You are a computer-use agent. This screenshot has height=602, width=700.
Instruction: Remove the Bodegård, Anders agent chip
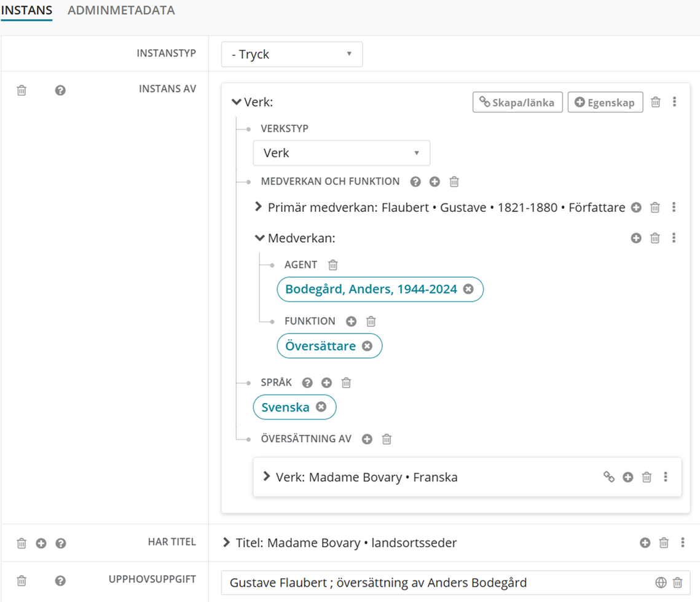click(468, 289)
